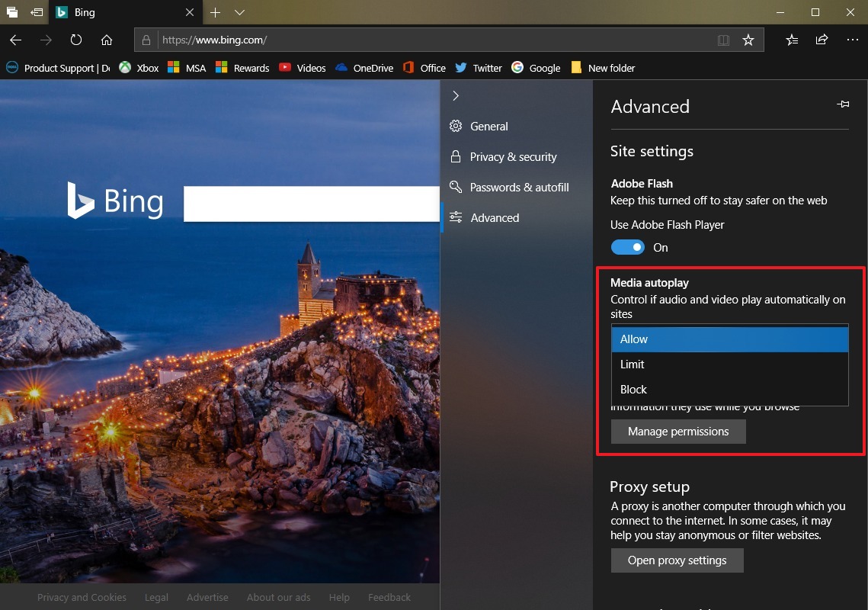Click the Bing logo
Screen dimensions: 868x610
click(x=115, y=201)
